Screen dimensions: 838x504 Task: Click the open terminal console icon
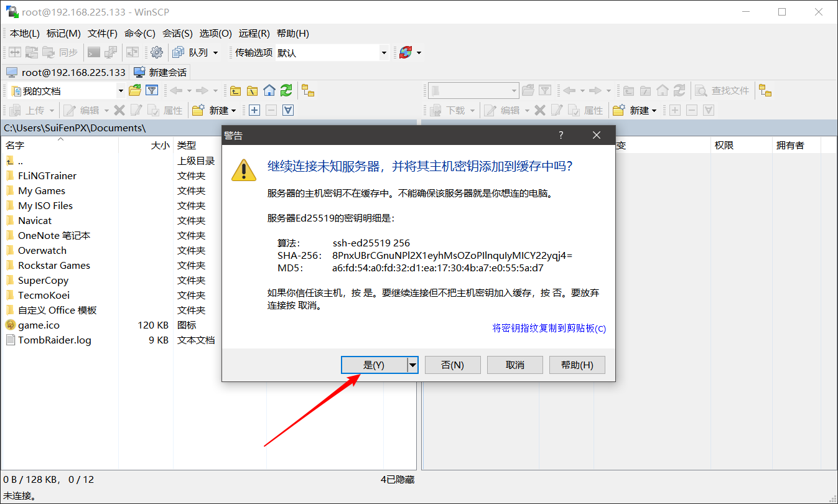pyautogui.click(x=94, y=53)
